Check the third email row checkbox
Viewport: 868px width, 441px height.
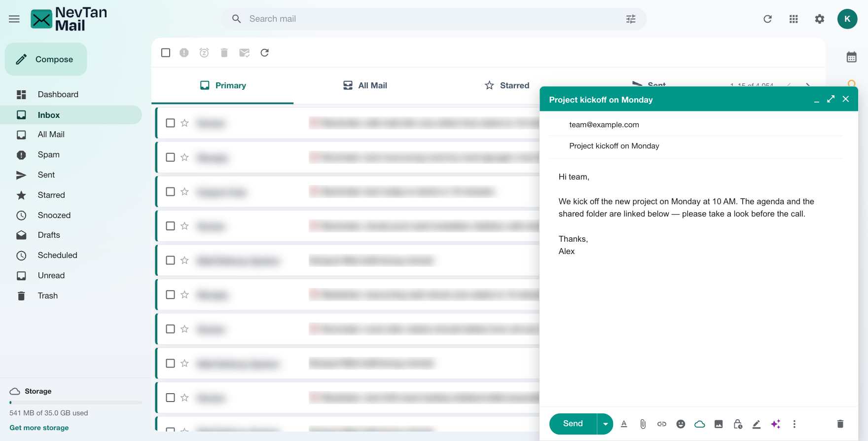coord(170,191)
